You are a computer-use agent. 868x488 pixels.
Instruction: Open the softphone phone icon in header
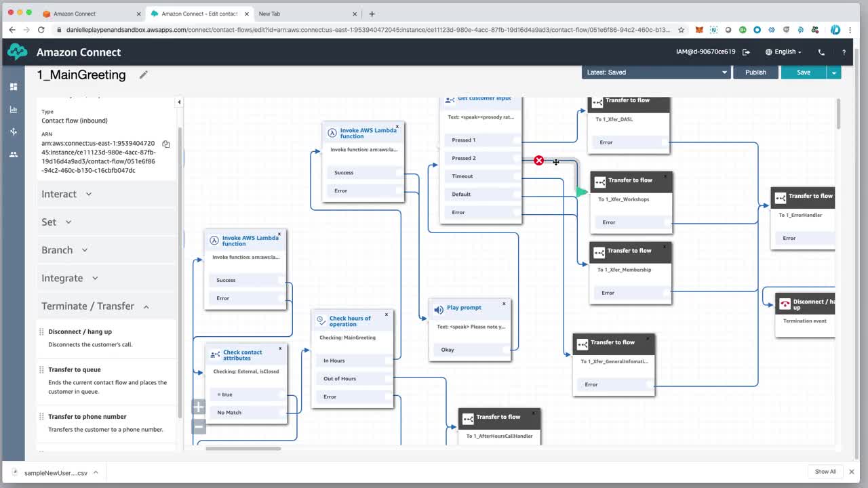click(x=821, y=52)
